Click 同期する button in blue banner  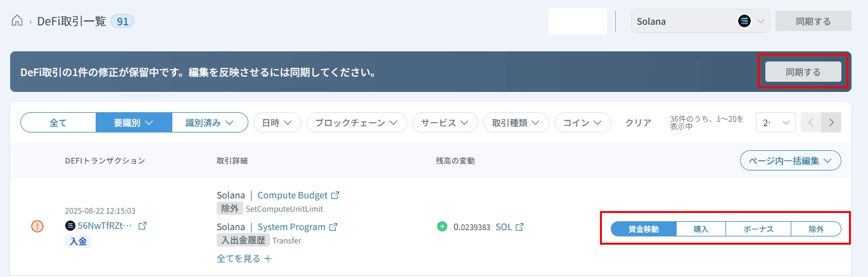(803, 72)
